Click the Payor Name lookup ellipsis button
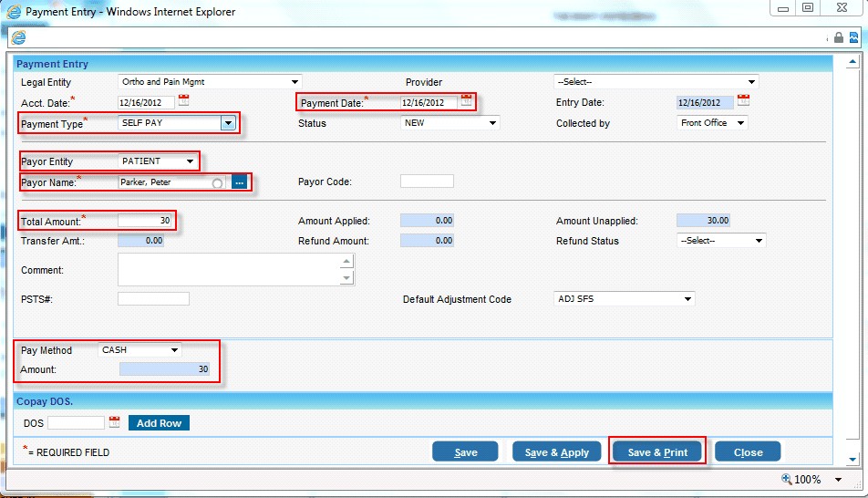This screenshot has height=498, width=868. [x=240, y=182]
